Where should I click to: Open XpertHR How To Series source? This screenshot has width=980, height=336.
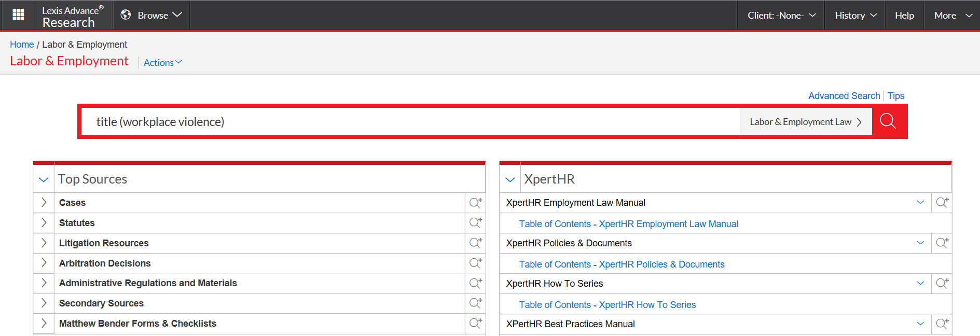coord(555,284)
